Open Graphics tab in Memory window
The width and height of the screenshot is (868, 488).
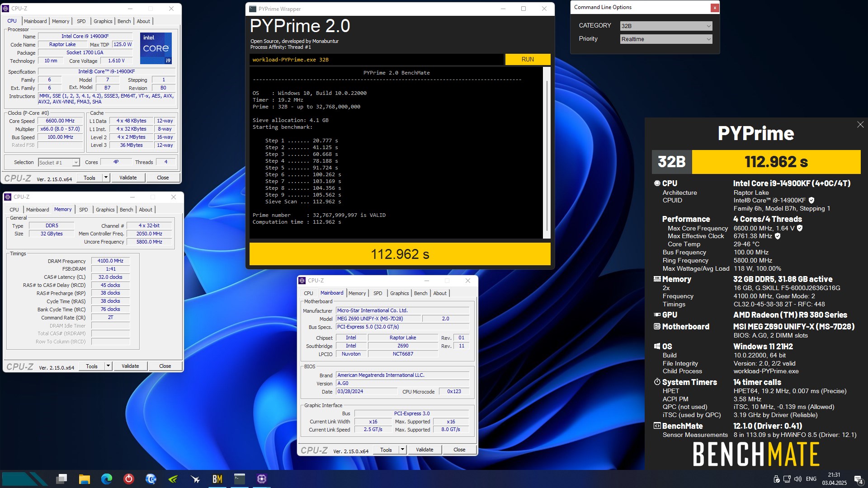(105, 210)
